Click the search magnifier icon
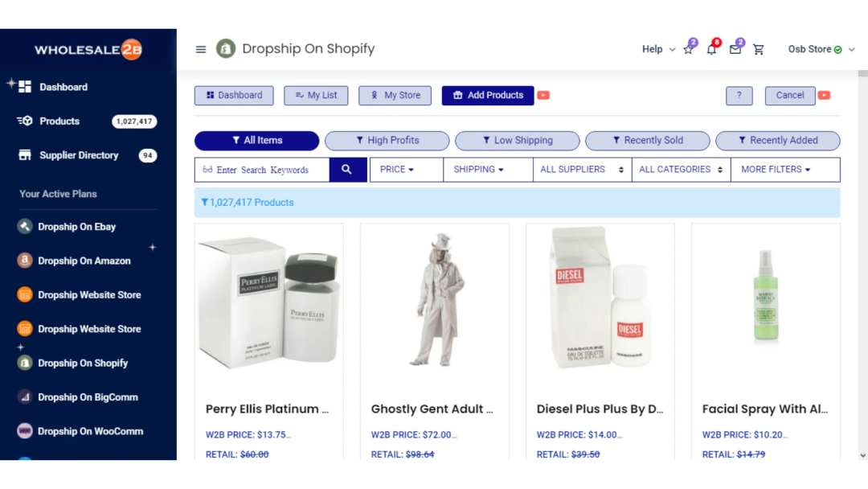This screenshot has height=489, width=868. click(x=347, y=170)
